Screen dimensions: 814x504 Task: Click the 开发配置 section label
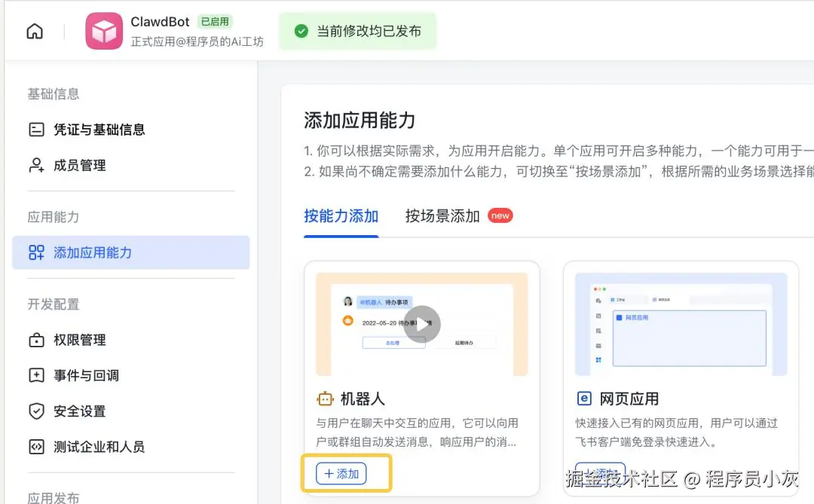54,304
